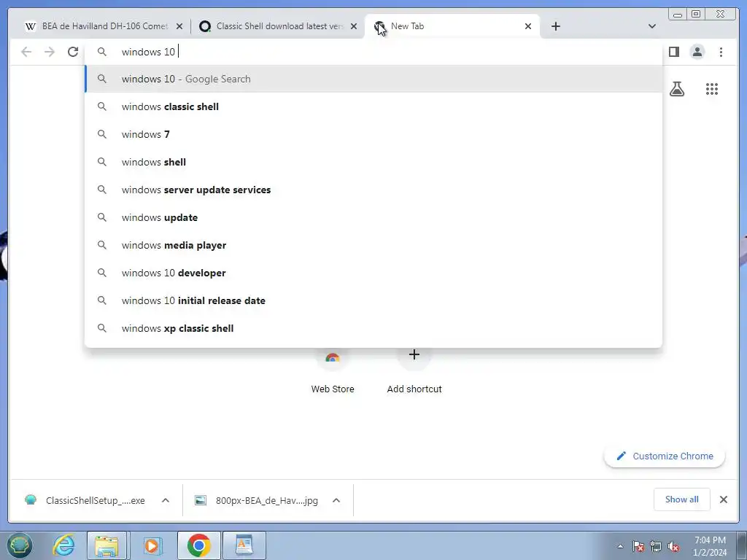Go forward with the forward arrow

pos(50,52)
